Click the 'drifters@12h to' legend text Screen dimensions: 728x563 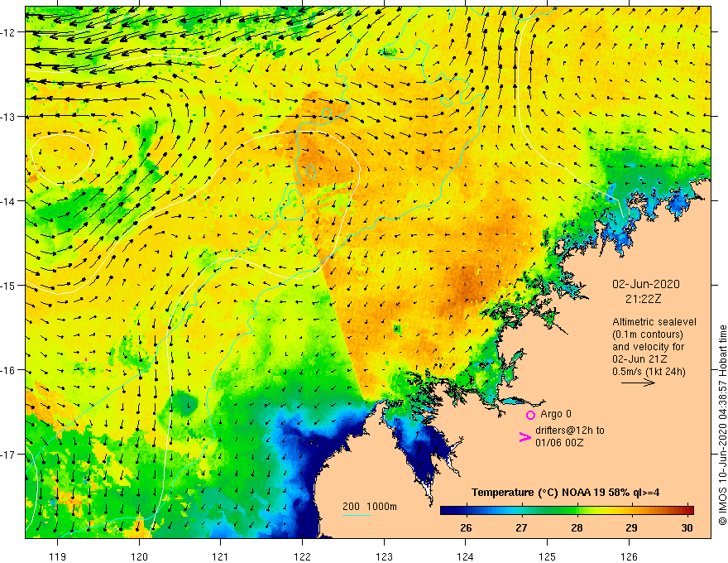tap(570, 431)
